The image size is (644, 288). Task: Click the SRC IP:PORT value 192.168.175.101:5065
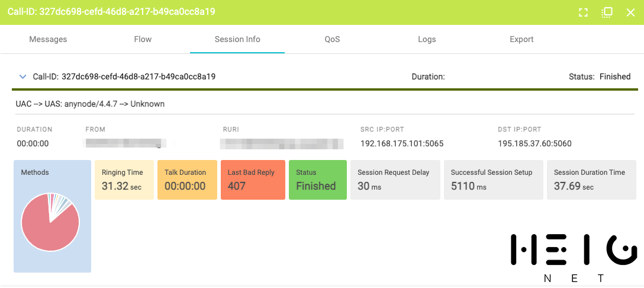click(402, 143)
